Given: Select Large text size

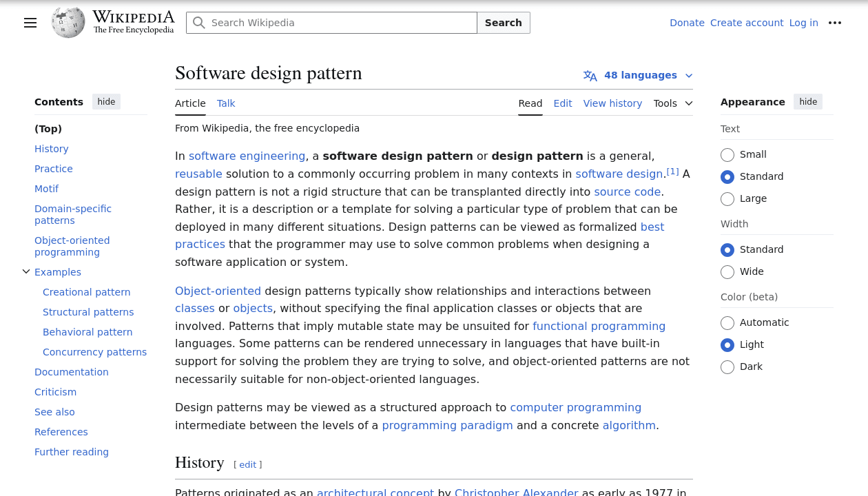Looking at the screenshot, I should [x=727, y=199].
